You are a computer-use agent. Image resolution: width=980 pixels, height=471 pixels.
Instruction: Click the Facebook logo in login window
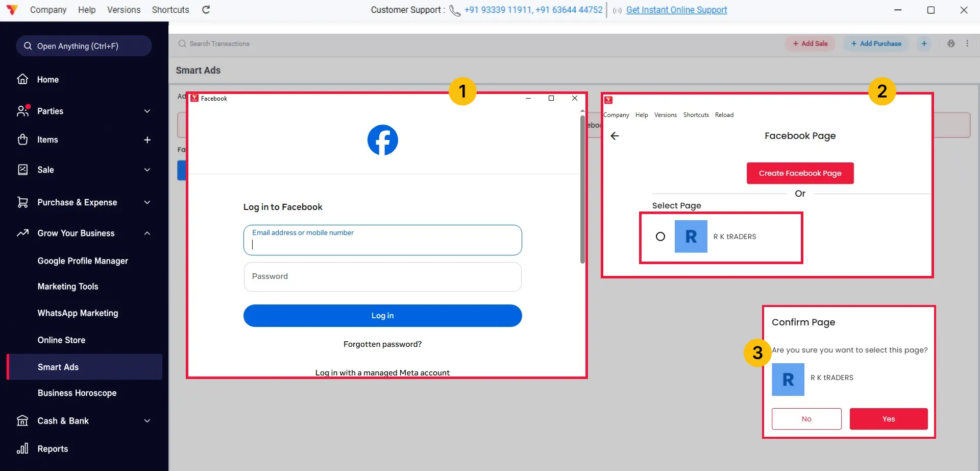click(x=382, y=140)
